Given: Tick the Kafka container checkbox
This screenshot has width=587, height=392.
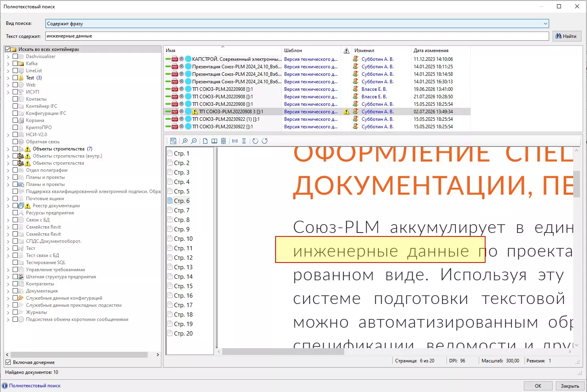Looking at the screenshot, I should pos(15,64).
